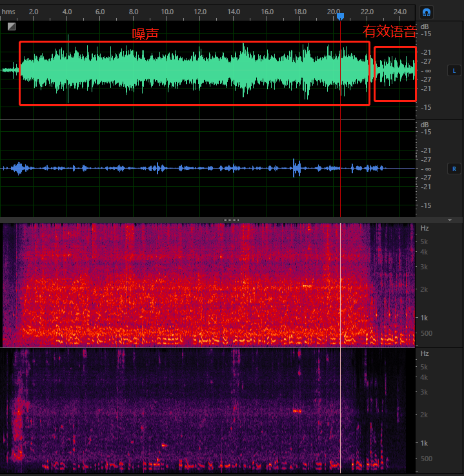This screenshot has width=464, height=476.
Task: Click the dB label of right channel scale
Action: pyautogui.click(x=425, y=125)
